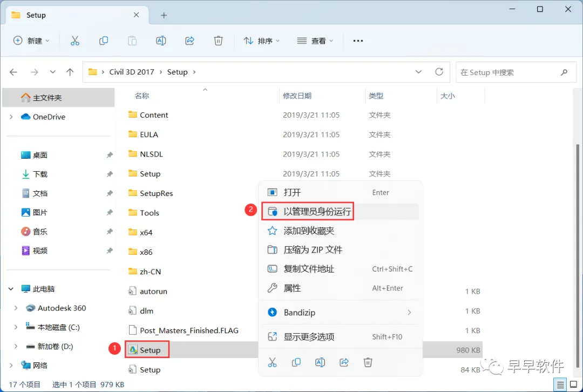Click the copy icon in context menu
The image size is (583, 392).
[x=296, y=362]
